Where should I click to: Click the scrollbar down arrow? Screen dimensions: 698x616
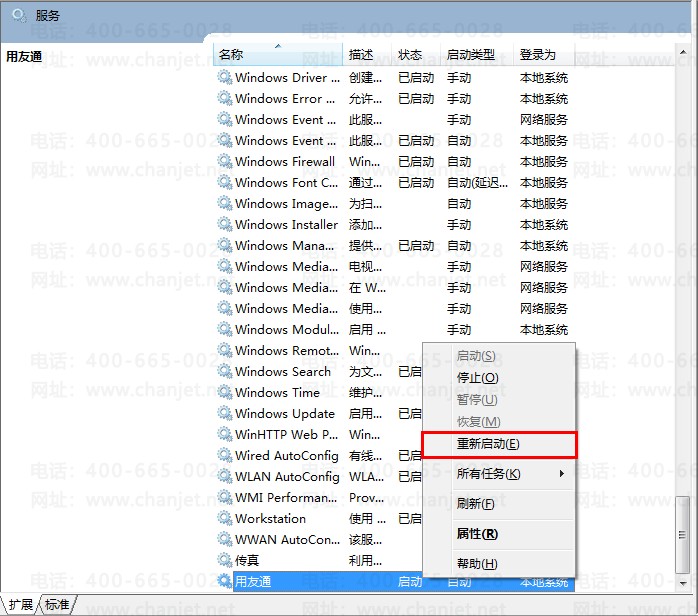pyautogui.click(x=683, y=584)
